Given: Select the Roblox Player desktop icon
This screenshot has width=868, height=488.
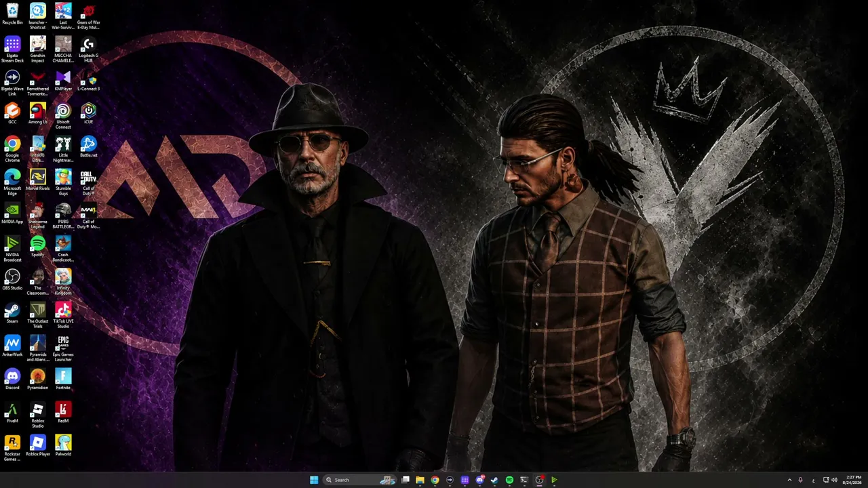Looking at the screenshot, I should click(38, 446).
